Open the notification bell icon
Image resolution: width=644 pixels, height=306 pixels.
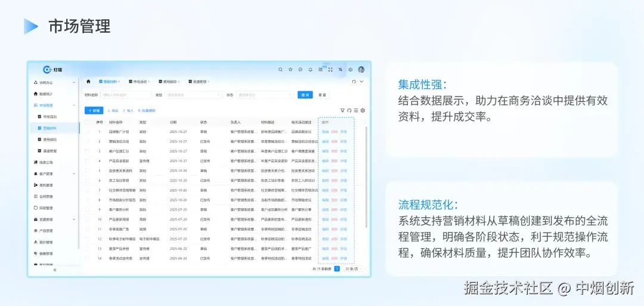point(311,70)
